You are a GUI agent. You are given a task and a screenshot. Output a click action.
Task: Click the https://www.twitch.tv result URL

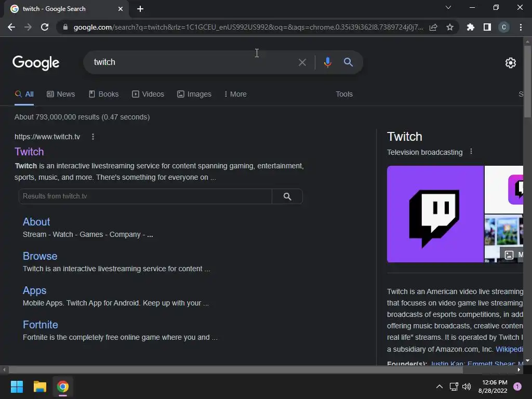pyautogui.click(x=47, y=137)
